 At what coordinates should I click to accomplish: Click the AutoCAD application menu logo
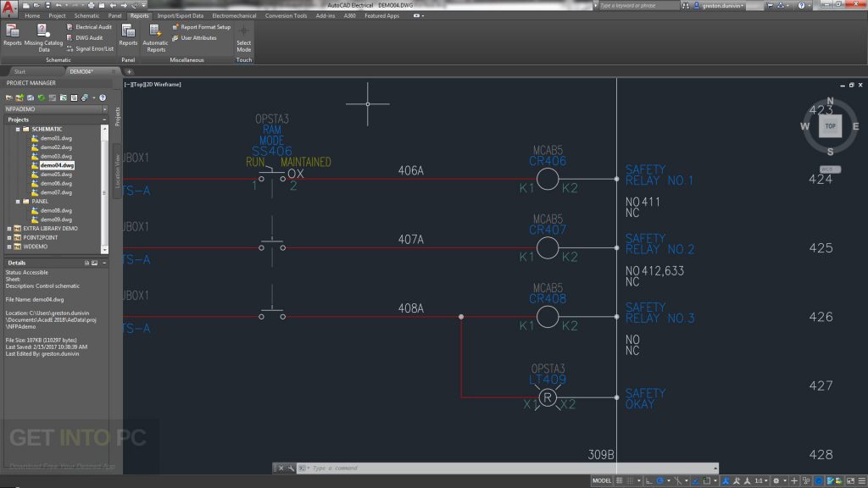[8, 8]
